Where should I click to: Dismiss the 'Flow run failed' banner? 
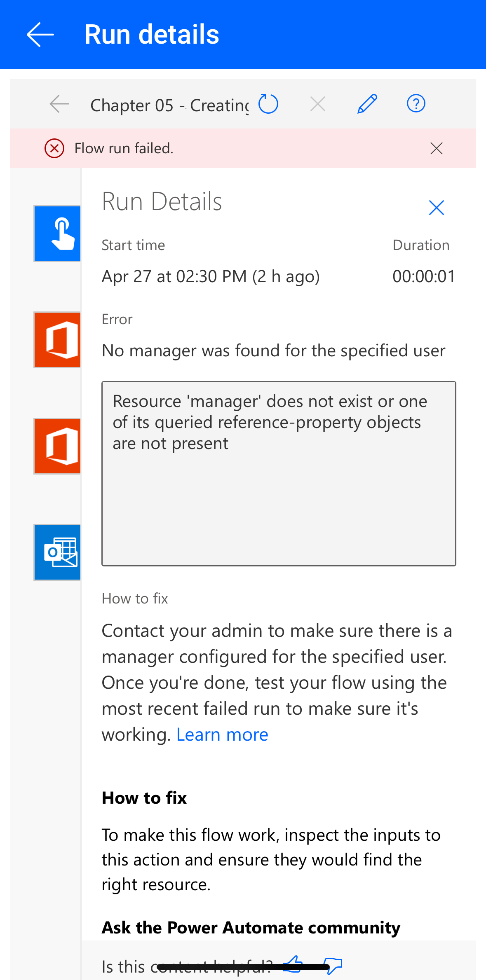[x=436, y=148]
